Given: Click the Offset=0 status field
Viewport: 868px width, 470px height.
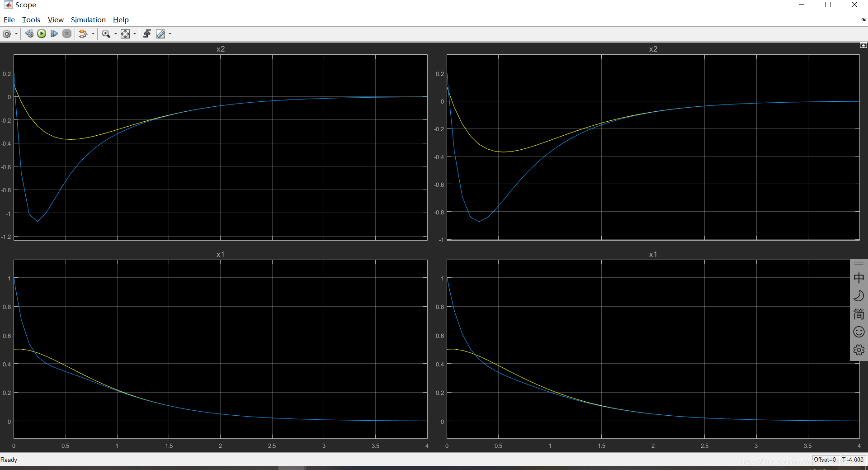Looking at the screenshot, I should pyautogui.click(x=825, y=460).
